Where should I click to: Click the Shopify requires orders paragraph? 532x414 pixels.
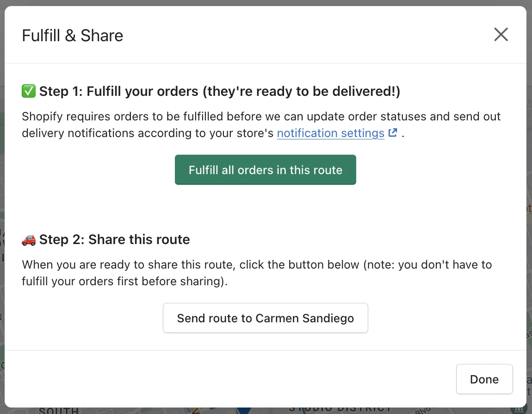[261, 125]
